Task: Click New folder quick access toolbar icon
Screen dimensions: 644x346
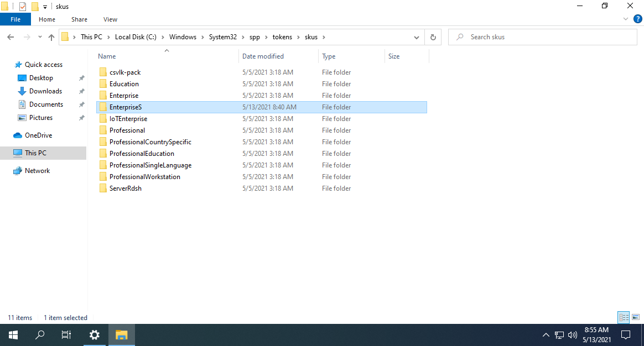Action: [x=35, y=7]
